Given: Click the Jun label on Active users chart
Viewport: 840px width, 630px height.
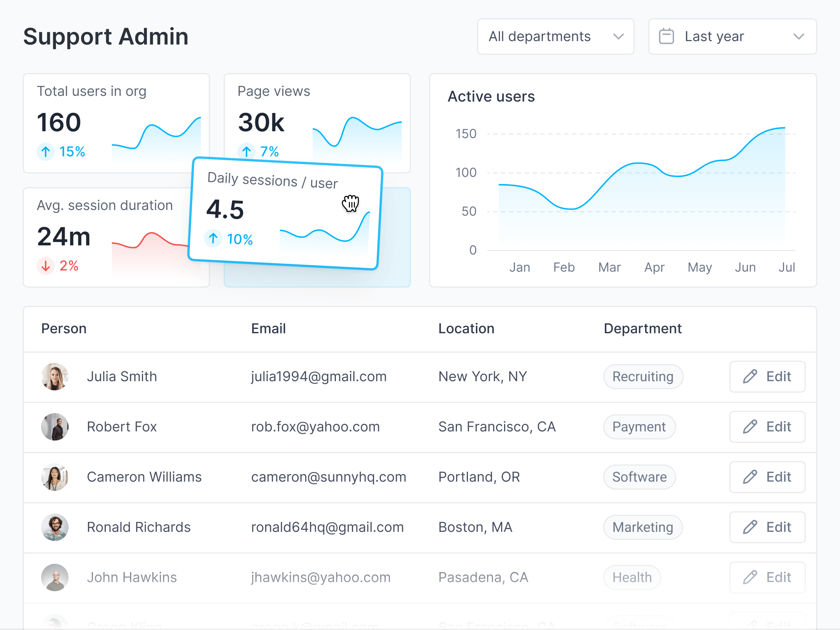Looking at the screenshot, I should point(745,267).
